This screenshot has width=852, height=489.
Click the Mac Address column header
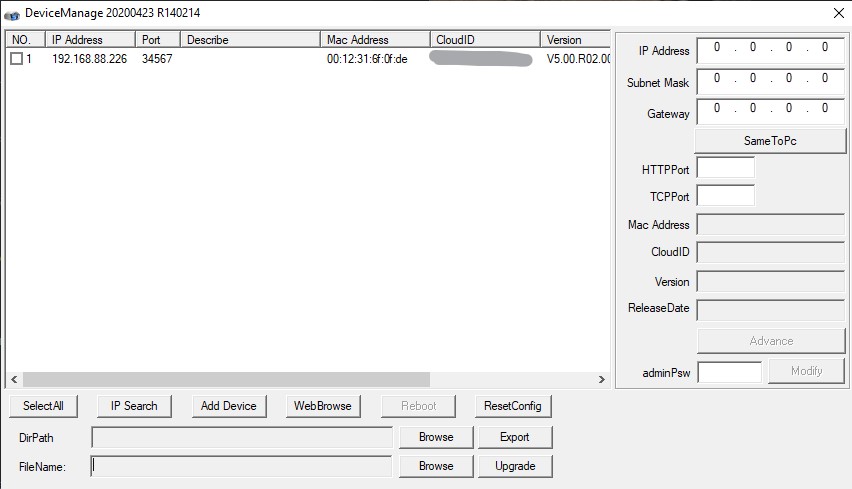point(375,40)
